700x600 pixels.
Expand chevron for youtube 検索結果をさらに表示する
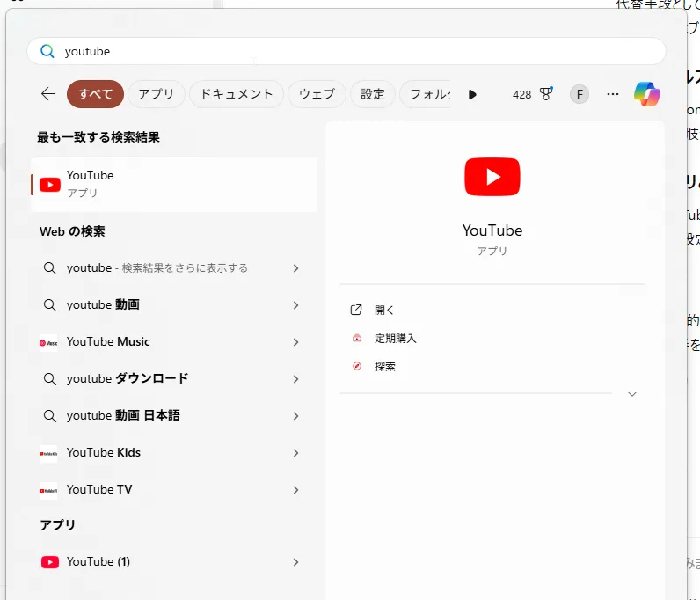coord(295,268)
